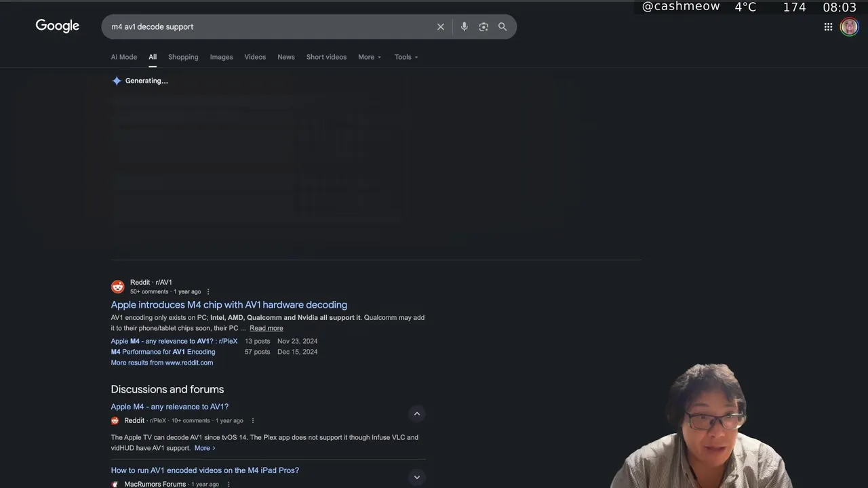The height and width of the screenshot is (488, 868).
Task: Expand the M4 iPad Pros AV1 discussion
Action: click(x=417, y=477)
